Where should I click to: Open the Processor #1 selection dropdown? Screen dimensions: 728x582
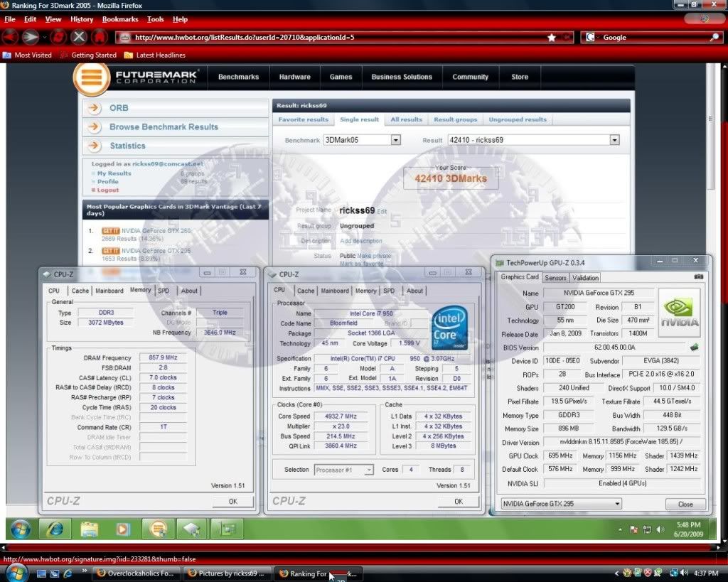click(343, 470)
